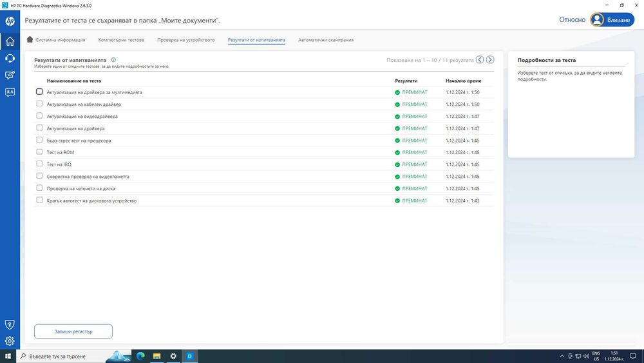Click the Актуализация на видеодрайвера test name
This screenshot has width=644, height=363.
point(82,116)
